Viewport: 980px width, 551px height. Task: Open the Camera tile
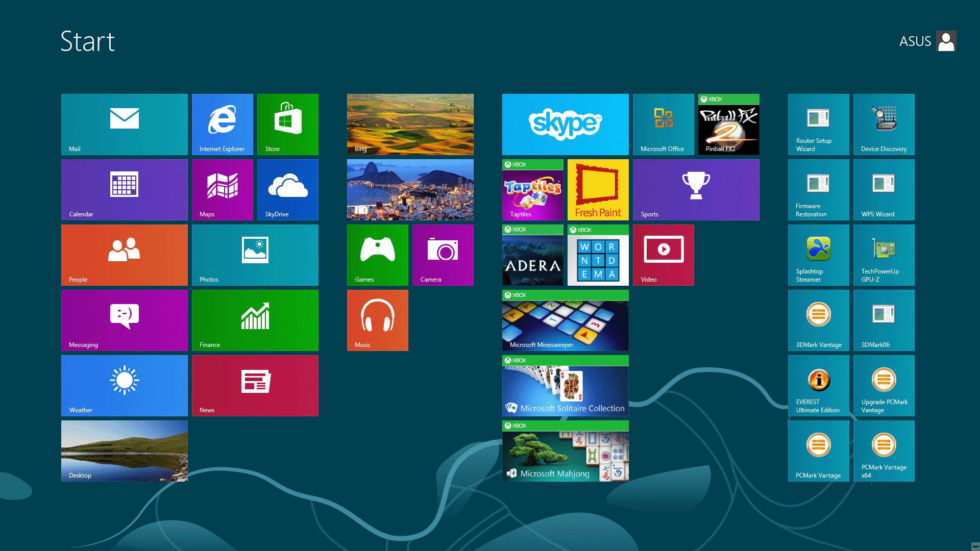[x=443, y=255]
